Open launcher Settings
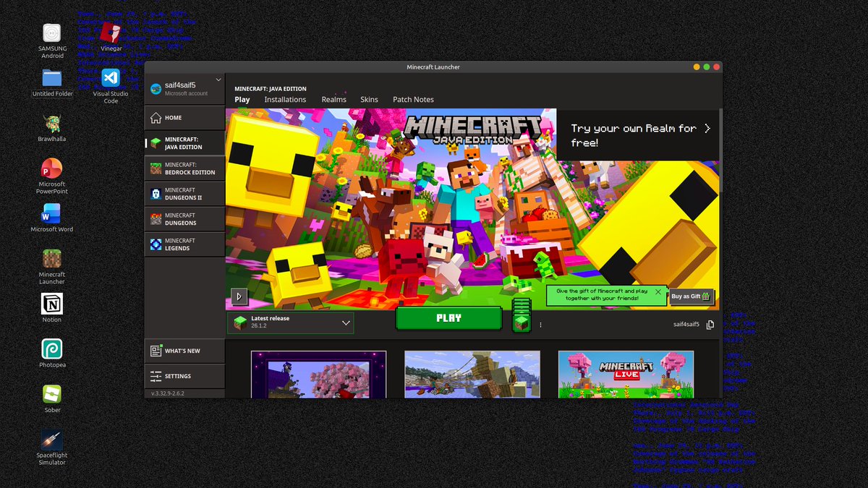The height and width of the screenshot is (488, 868). coord(184,376)
